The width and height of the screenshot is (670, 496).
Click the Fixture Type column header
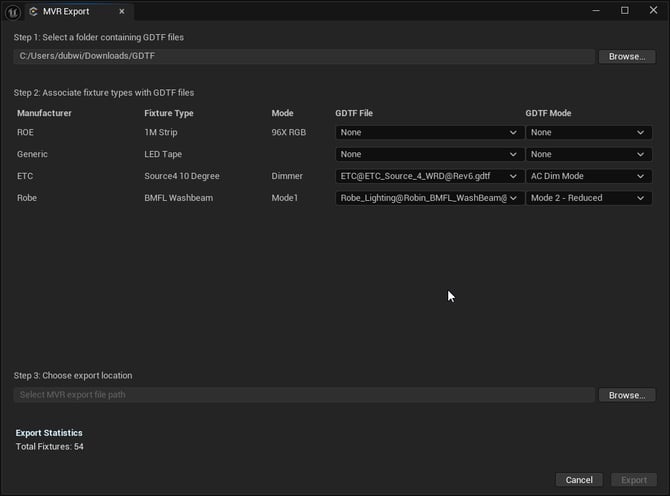169,113
